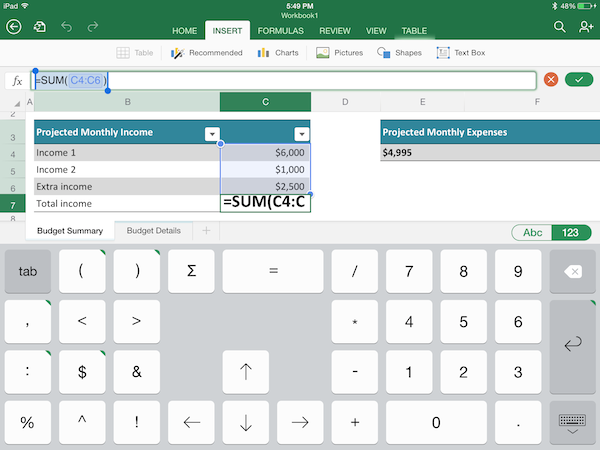
Task: Click the select-all corner triangle
Action: (x=17, y=103)
